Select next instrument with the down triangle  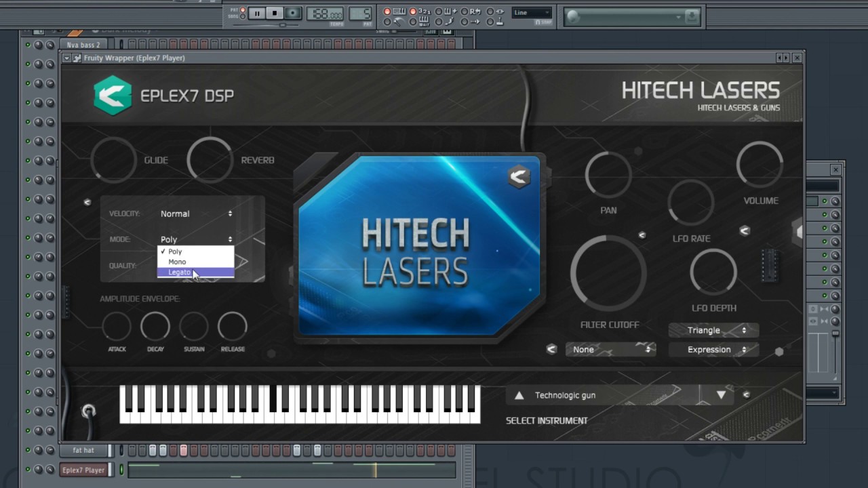coord(721,395)
